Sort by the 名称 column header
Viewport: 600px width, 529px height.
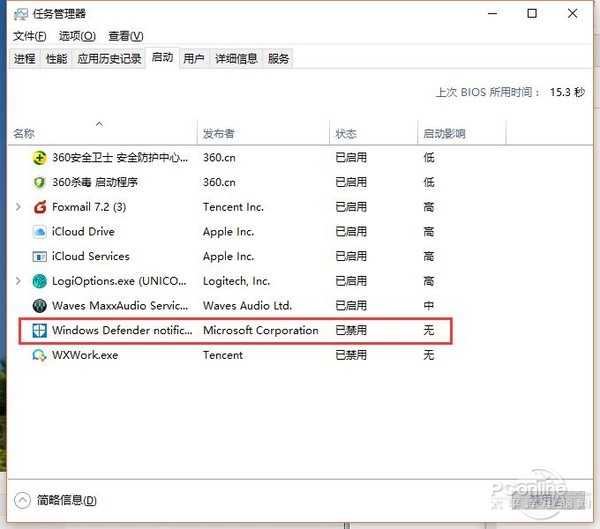point(24,134)
